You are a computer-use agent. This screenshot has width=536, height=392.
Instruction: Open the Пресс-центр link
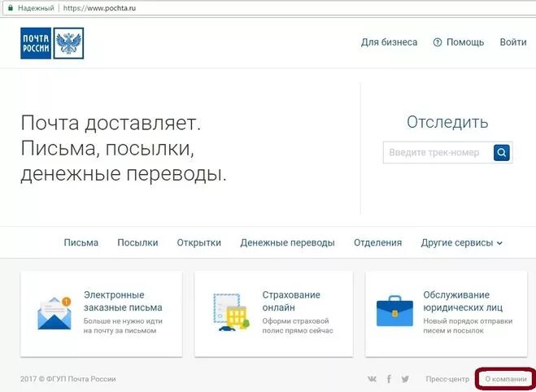coord(447,379)
